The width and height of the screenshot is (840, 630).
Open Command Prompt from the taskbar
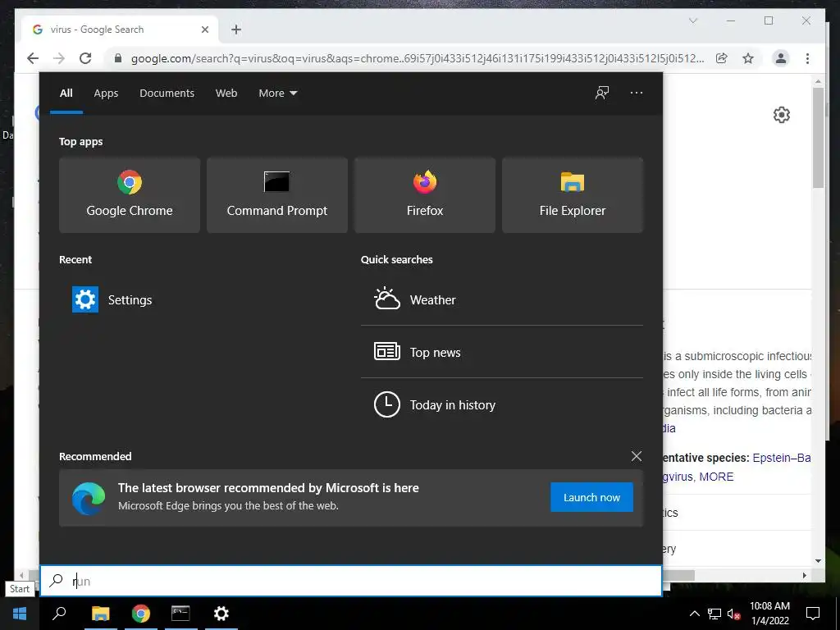click(180, 614)
